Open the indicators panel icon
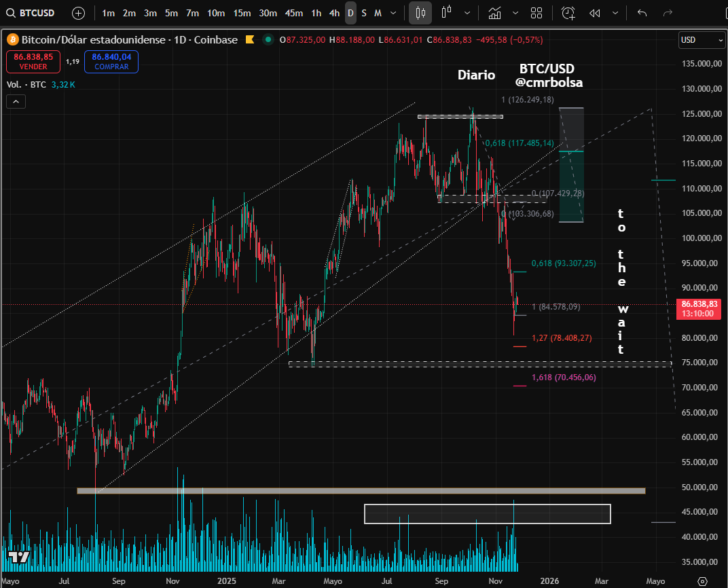728x588 pixels. (495, 13)
